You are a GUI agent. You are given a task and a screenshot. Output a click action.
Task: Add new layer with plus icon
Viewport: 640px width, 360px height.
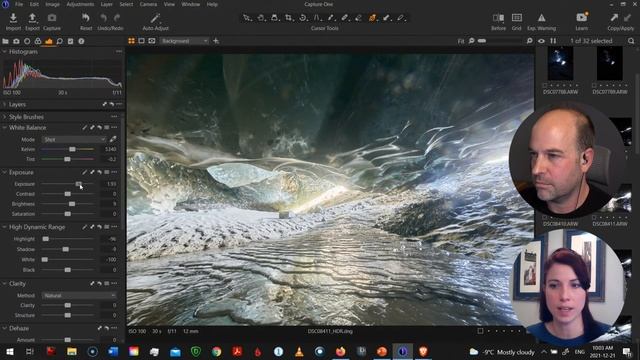point(216,41)
